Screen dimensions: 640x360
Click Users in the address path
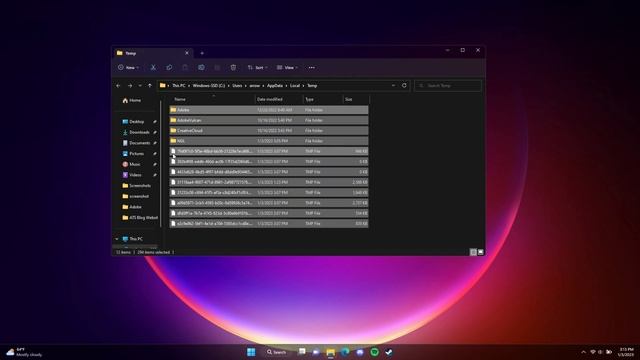(237, 86)
